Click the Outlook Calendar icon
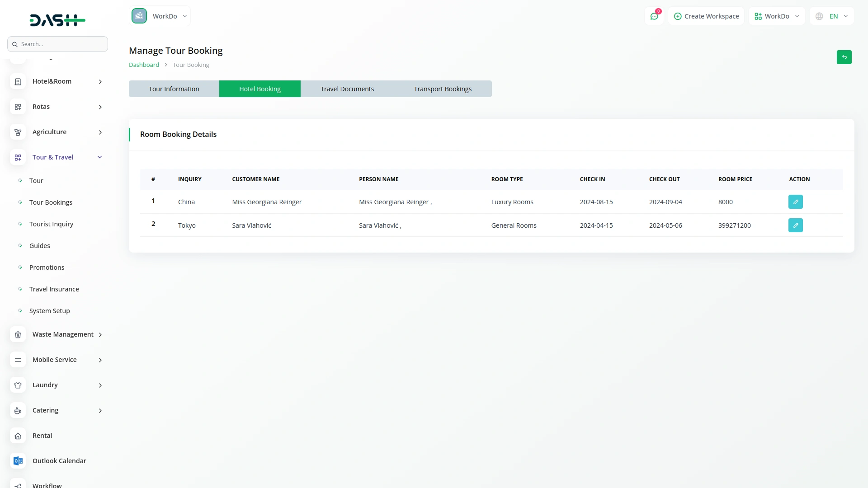 pyautogui.click(x=18, y=461)
